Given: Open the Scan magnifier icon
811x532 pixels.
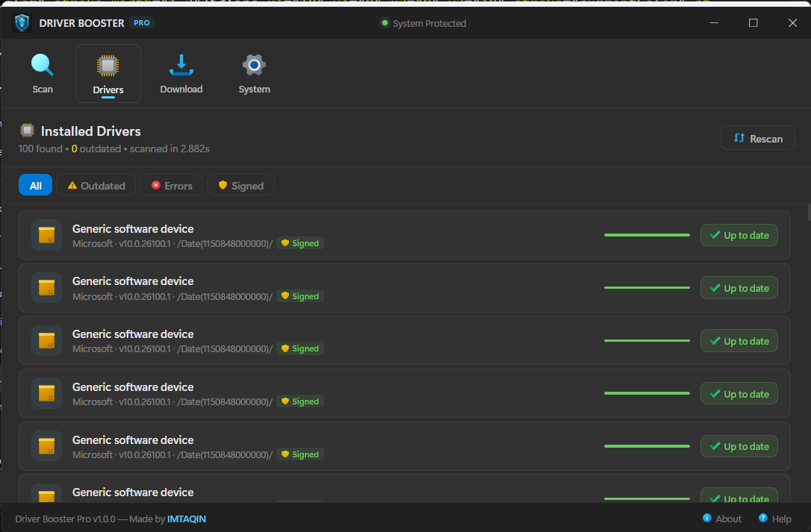Looking at the screenshot, I should pyautogui.click(x=43, y=65).
